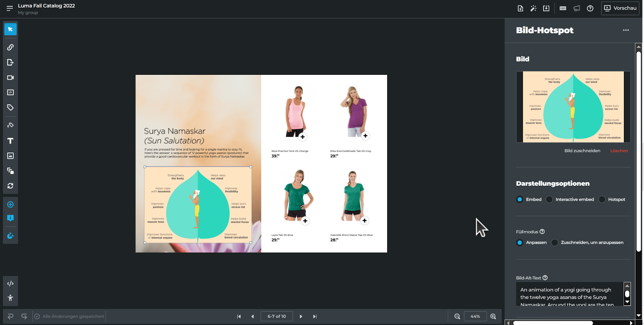
Task: Choose the video tool icon
Action: point(10,78)
